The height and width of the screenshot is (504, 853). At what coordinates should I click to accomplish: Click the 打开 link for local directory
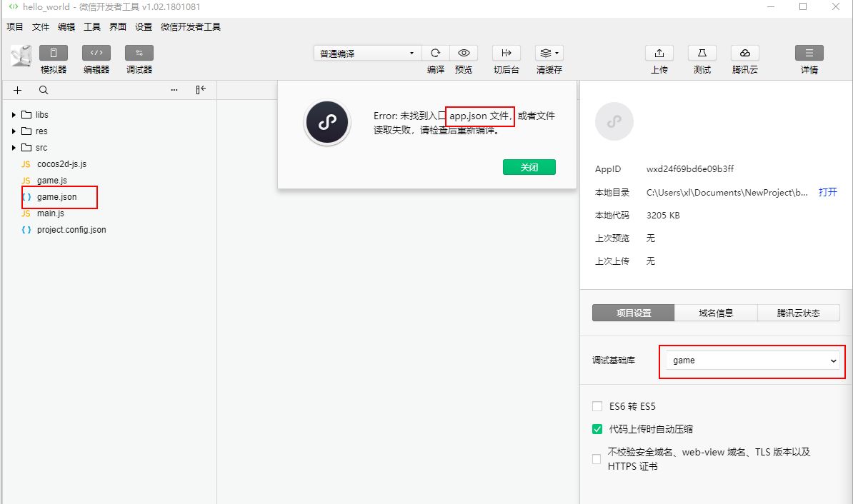(x=827, y=192)
